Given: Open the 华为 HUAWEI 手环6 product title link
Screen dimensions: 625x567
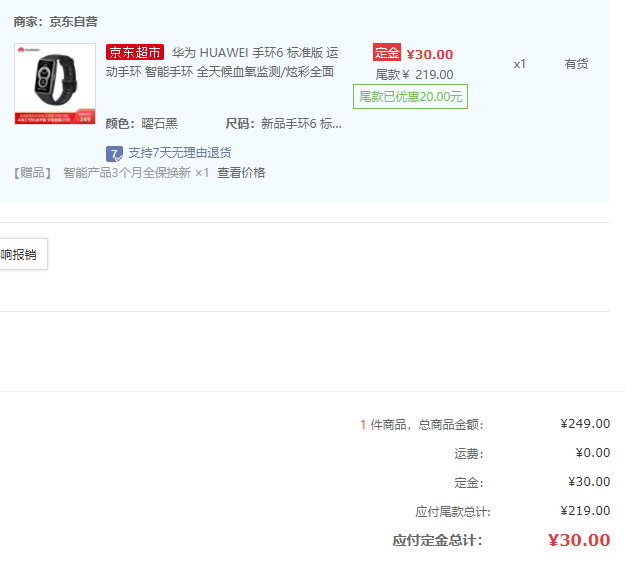Looking at the screenshot, I should pyautogui.click(x=222, y=62).
